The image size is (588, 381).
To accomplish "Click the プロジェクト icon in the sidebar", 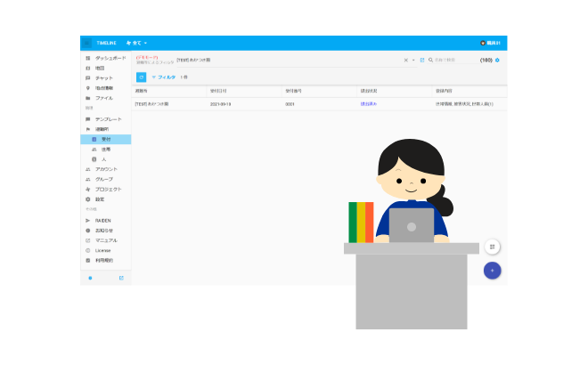I will pyautogui.click(x=87, y=190).
